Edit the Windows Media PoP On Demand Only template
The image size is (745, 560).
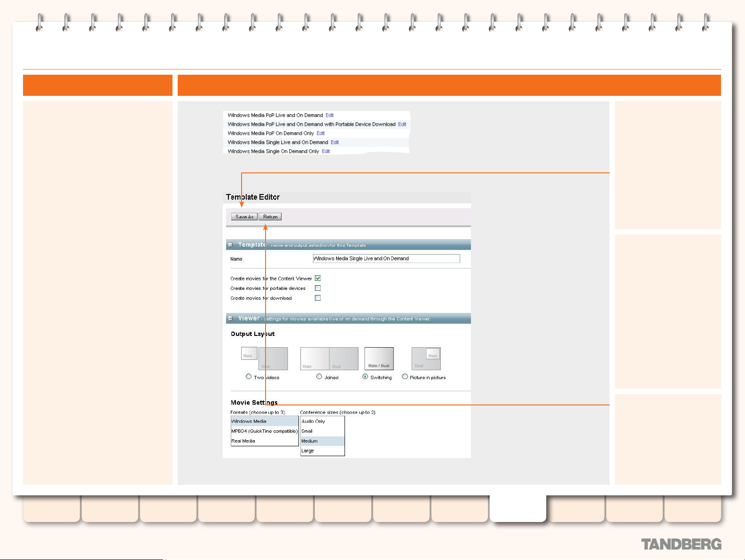pos(321,133)
